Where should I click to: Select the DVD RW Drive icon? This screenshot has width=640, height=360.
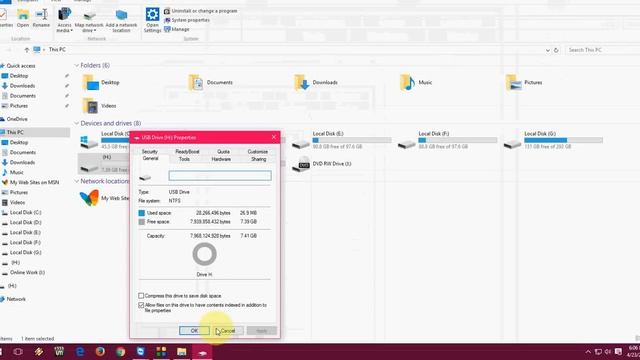coord(301,164)
